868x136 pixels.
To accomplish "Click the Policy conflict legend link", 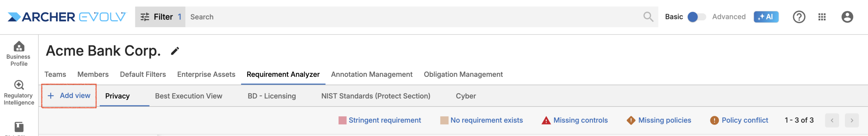I will click(745, 120).
